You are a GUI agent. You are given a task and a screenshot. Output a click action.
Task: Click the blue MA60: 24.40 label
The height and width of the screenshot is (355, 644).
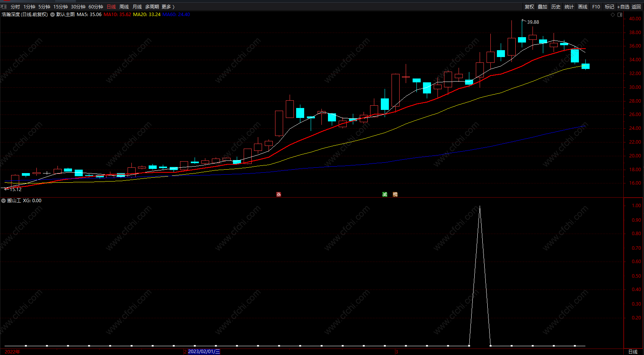176,15
